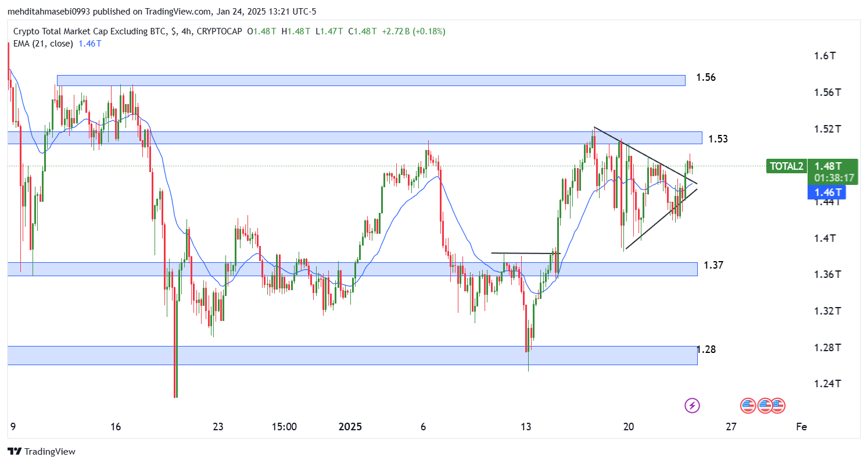Select the short horizontal line above 1.37 zone
Screen dimensions: 868x464
point(526,253)
